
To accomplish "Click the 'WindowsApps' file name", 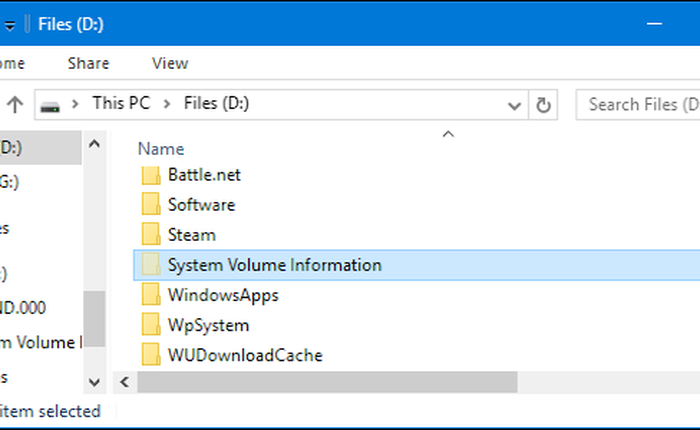I will pyautogui.click(x=223, y=296).
